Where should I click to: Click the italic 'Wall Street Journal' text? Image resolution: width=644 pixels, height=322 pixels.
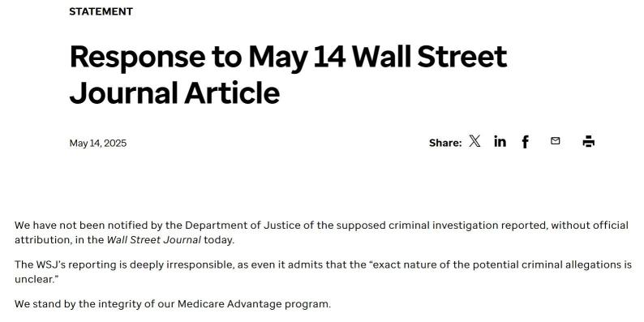154,240
